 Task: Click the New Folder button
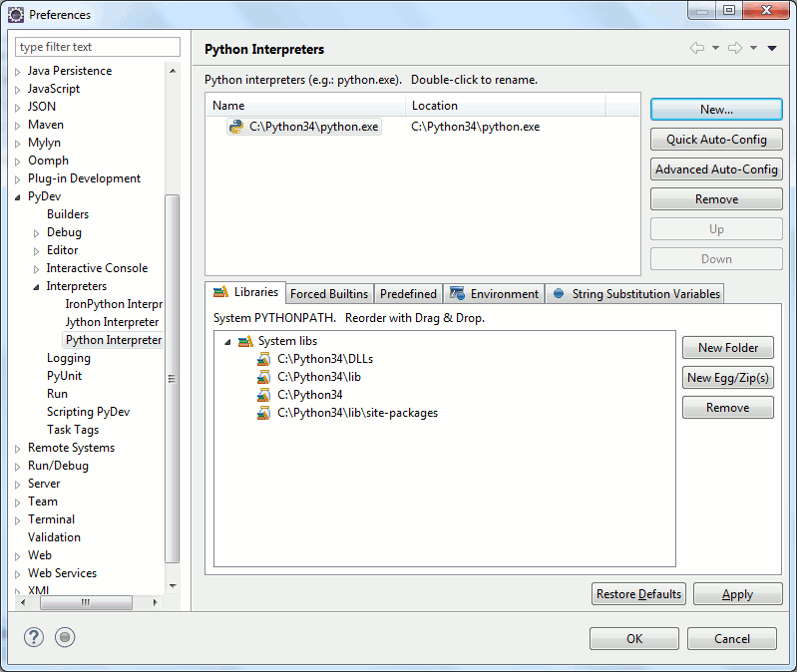[728, 347]
